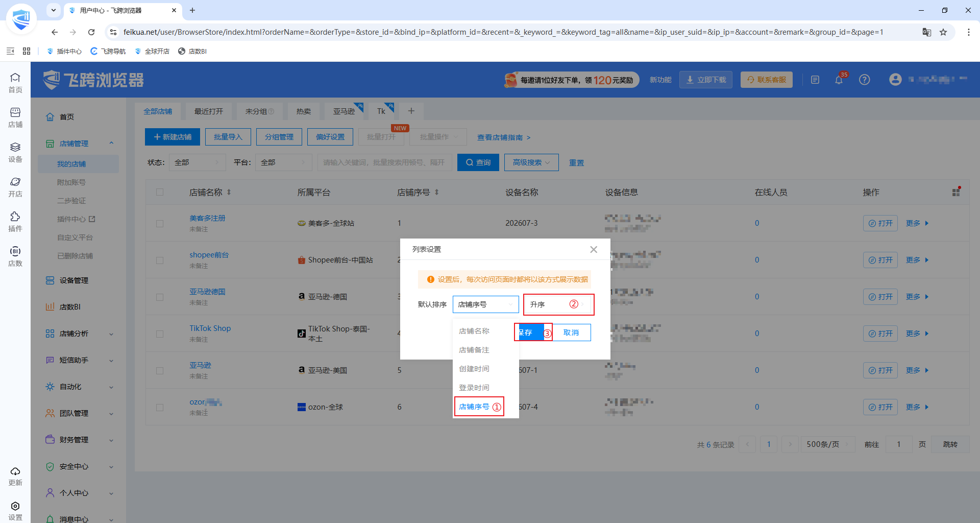
Task: Expand the 高级搜索 advanced search
Action: [531, 162]
